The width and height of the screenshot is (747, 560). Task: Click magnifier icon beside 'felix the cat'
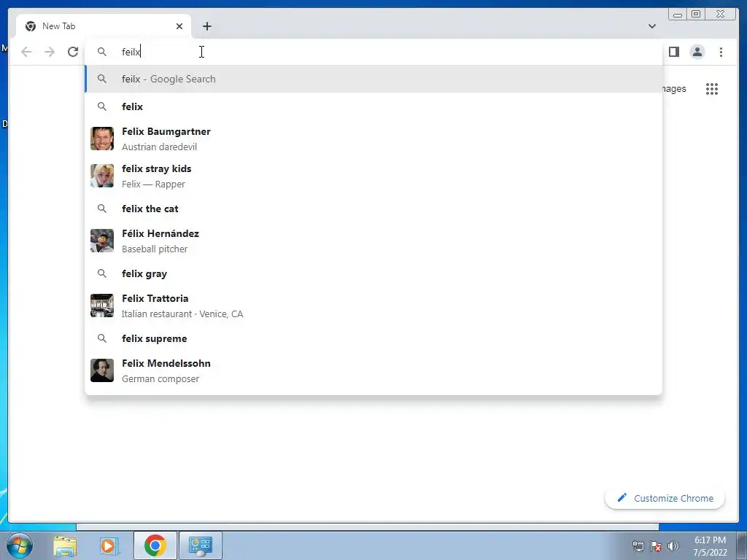tap(102, 209)
